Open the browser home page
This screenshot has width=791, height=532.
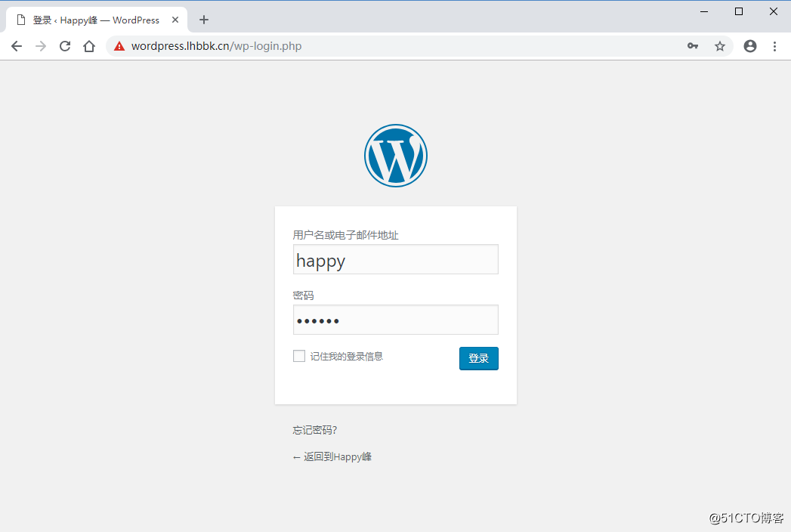click(x=89, y=46)
